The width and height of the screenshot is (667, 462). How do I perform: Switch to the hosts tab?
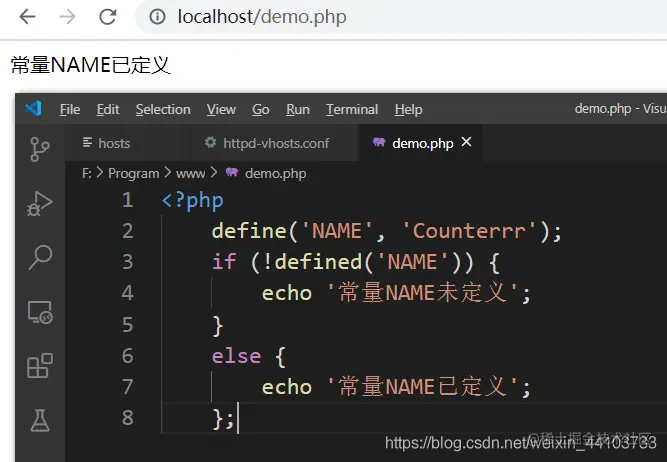[127, 143]
